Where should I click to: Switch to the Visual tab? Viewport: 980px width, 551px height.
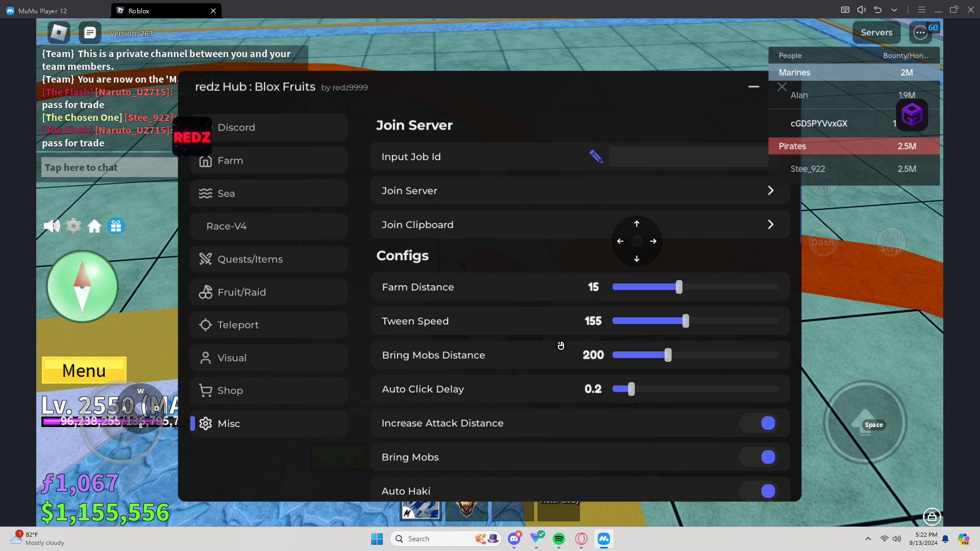coord(268,358)
